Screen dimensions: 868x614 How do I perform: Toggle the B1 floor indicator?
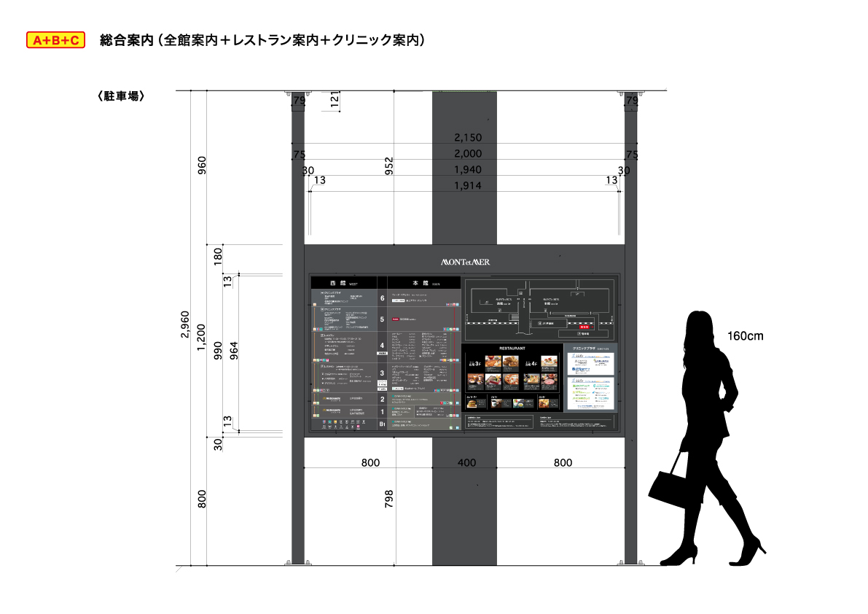click(x=383, y=423)
